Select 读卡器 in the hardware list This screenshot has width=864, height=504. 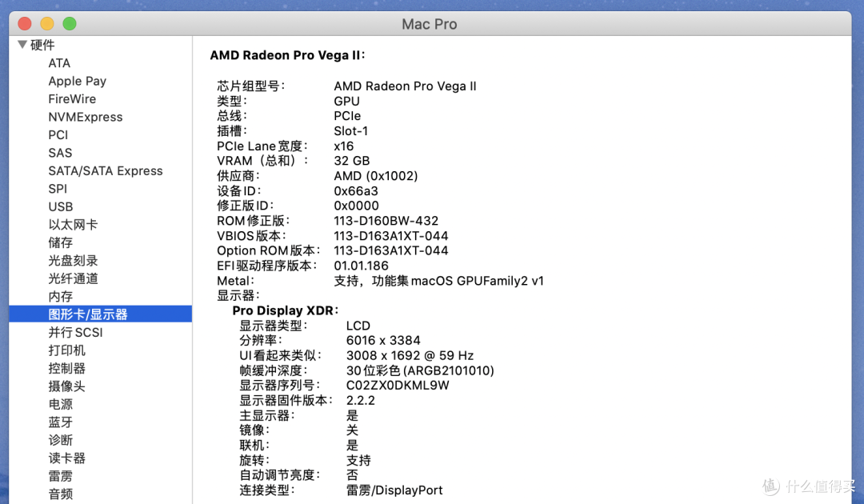tap(66, 458)
